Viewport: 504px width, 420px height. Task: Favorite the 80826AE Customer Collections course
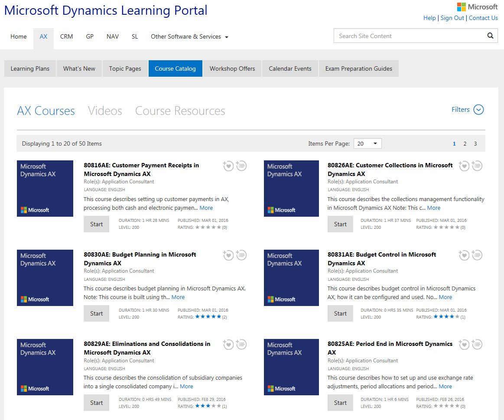coord(464,166)
